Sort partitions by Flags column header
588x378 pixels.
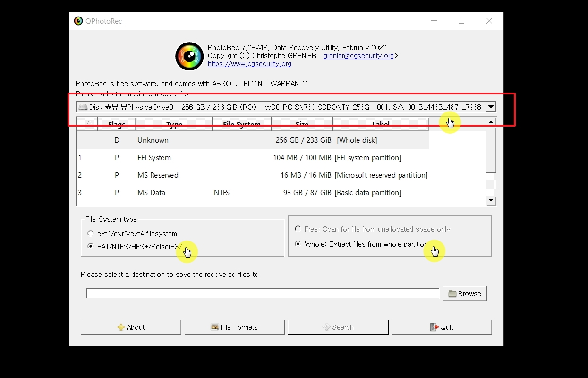116,124
